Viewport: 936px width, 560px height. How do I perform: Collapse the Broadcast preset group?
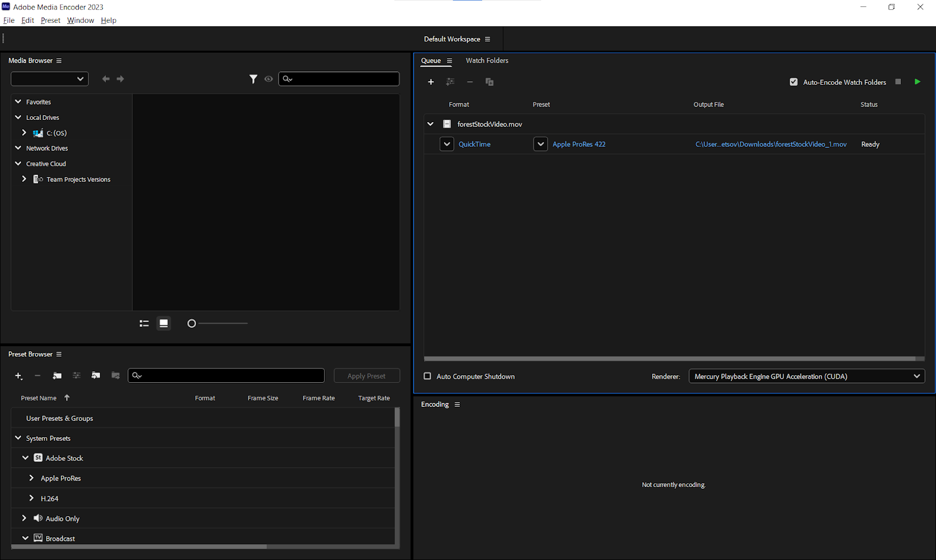(25, 538)
